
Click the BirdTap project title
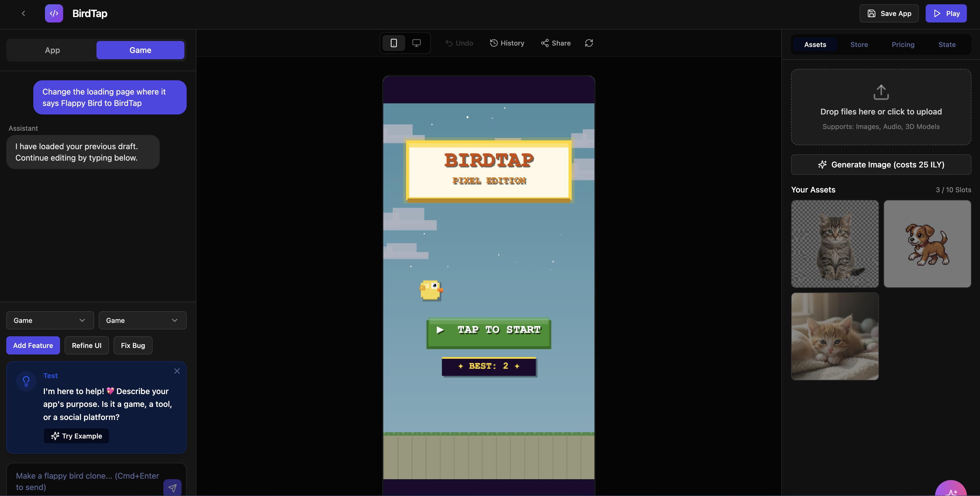[90, 14]
